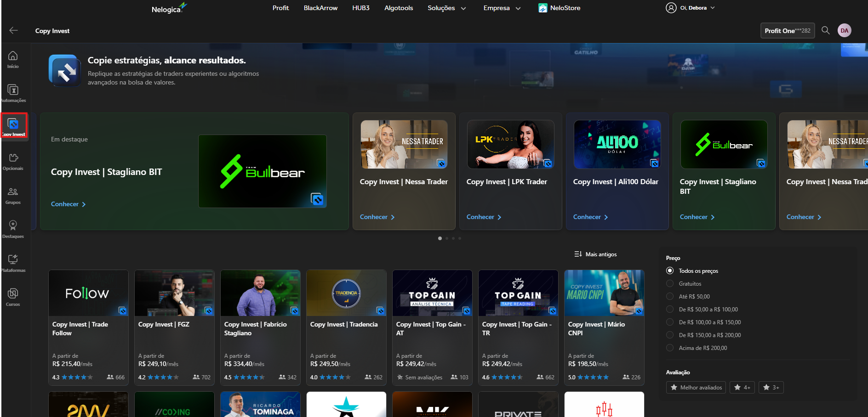Open the BlackArrow menu item
Image resolution: width=868 pixels, height=417 pixels.
320,8
